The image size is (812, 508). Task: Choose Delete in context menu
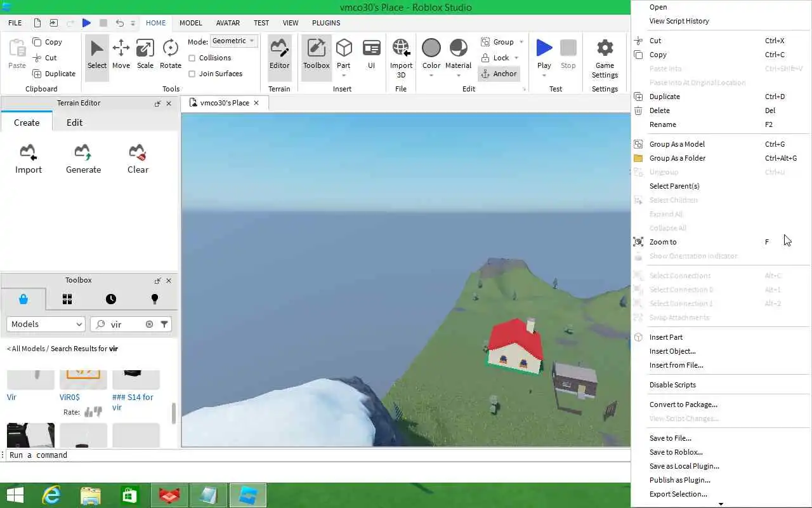pos(721,110)
